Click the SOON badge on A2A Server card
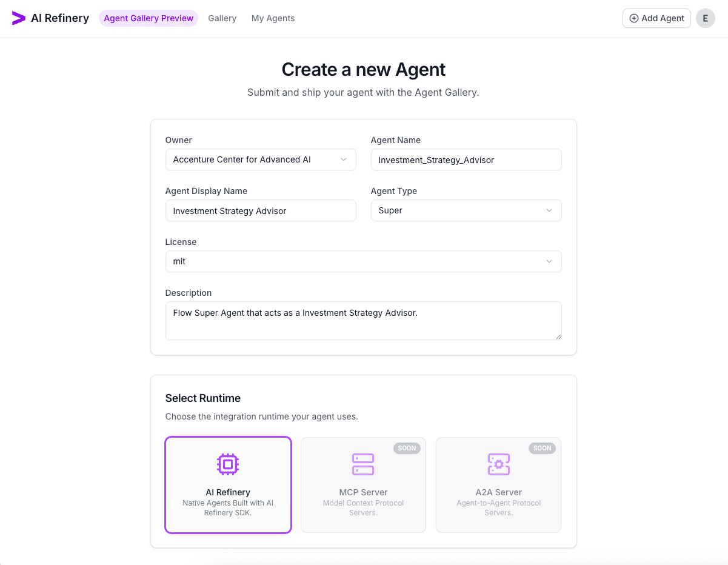 pyautogui.click(x=542, y=448)
